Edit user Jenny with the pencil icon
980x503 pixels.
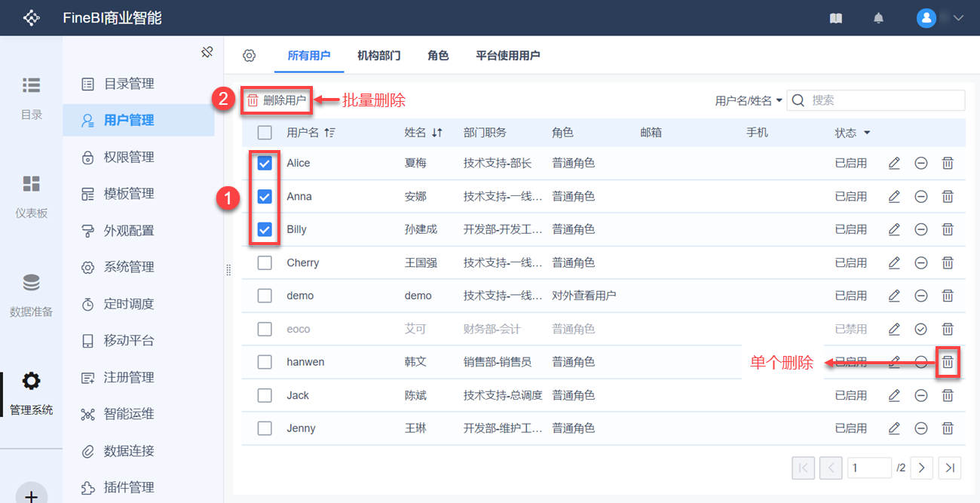pos(894,428)
